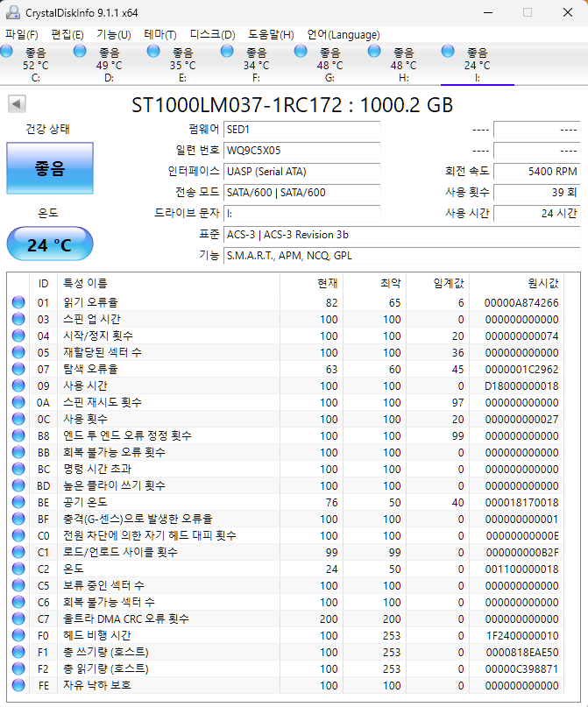Select the 총 읽기량 (호스트) row
The height and width of the screenshot is (707, 588).
286,668
